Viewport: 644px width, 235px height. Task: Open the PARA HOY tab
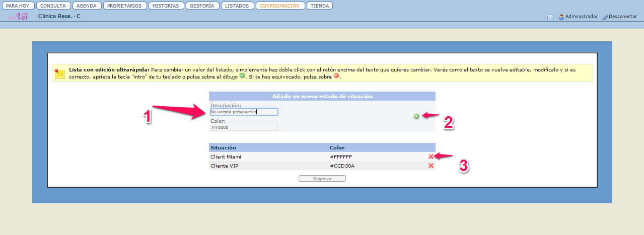coord(17,6)
